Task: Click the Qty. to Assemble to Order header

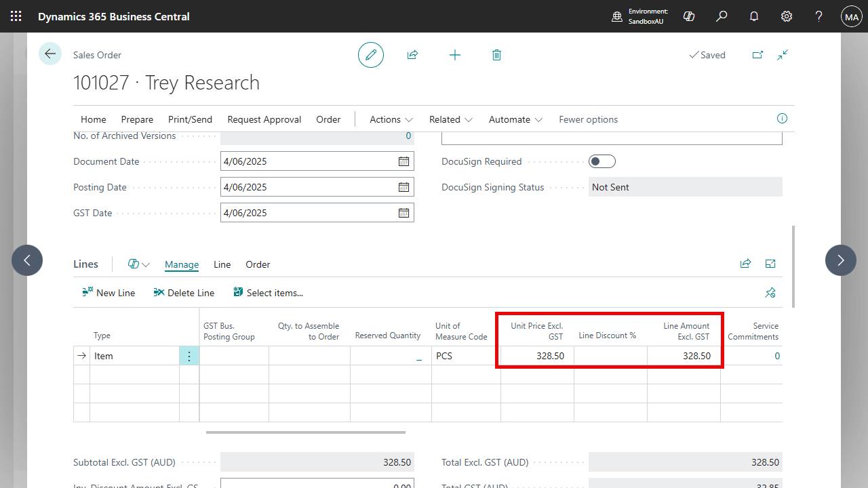Action: (309, 331)
